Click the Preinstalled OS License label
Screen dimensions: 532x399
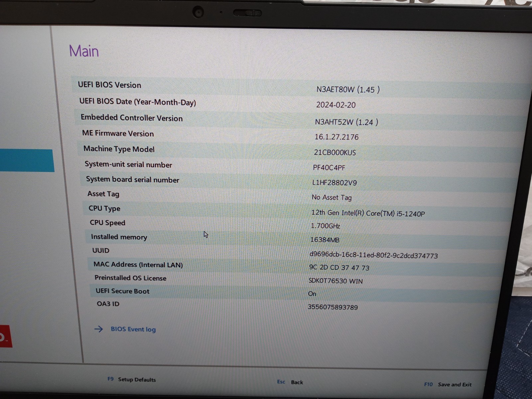tap(130, 278)
